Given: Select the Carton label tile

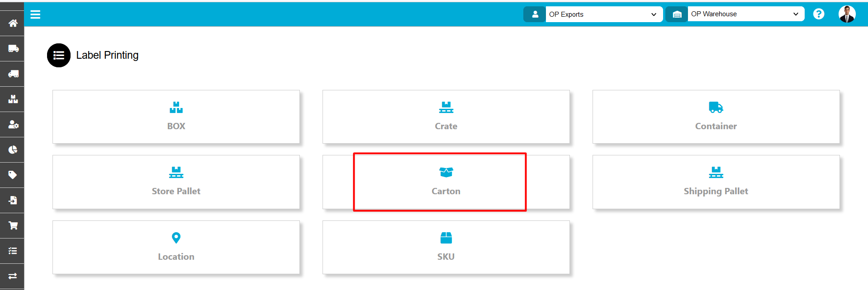Looking at the screenshot, I should 446,182.
